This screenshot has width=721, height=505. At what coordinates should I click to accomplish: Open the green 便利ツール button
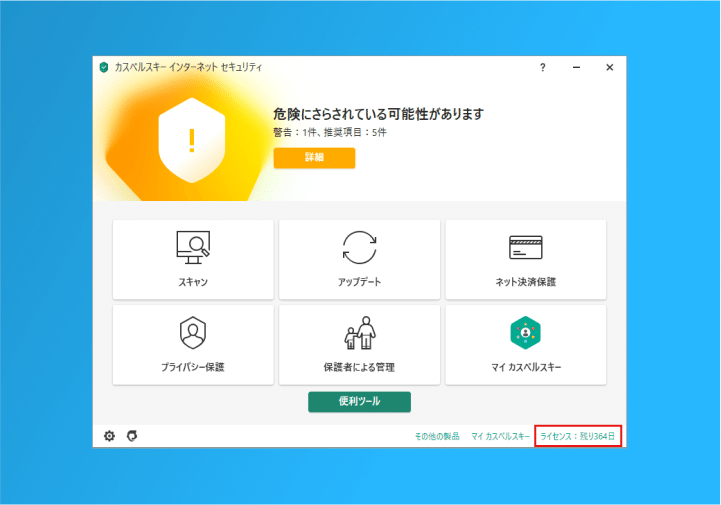click(359, 401)
